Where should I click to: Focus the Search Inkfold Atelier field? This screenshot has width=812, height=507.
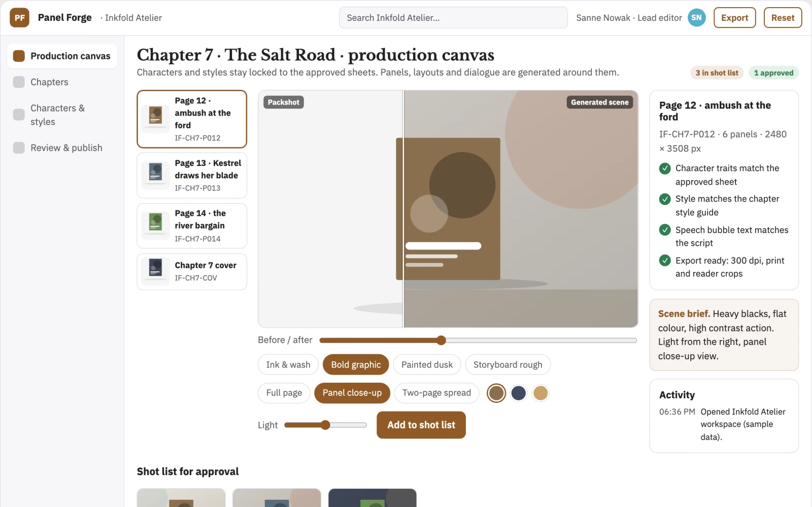point(453,18)
